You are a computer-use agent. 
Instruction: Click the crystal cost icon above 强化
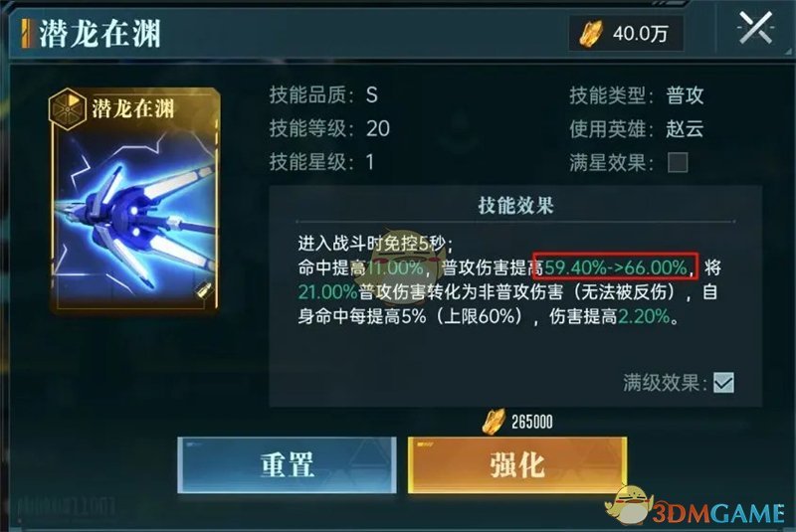(x=494, y=422)
